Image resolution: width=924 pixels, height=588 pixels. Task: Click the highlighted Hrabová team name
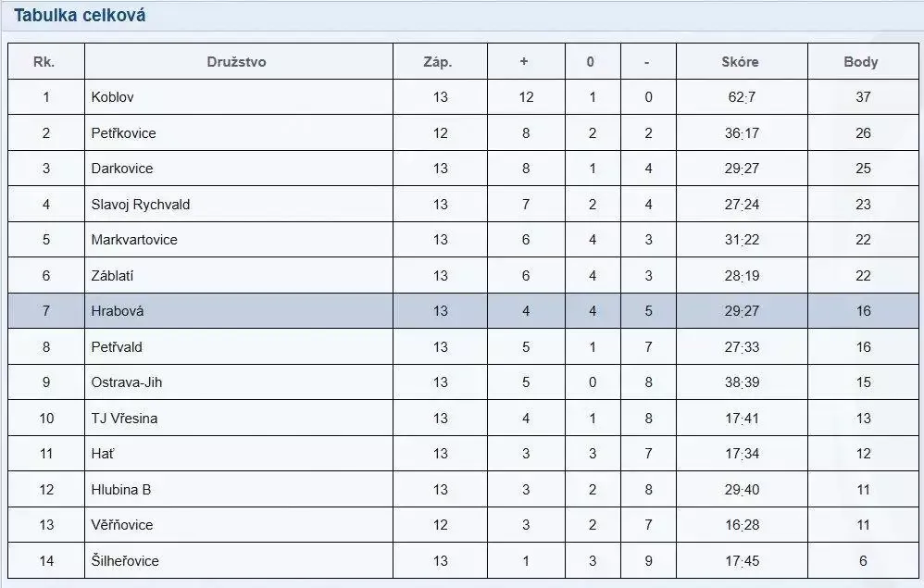(118, 311)
